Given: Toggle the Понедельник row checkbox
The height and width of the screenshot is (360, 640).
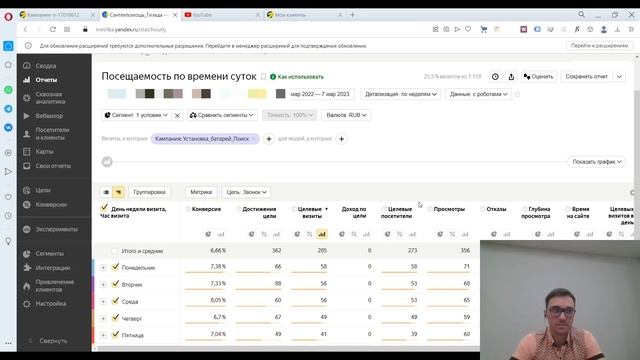Looking at the screenshot, I should 116,267.
